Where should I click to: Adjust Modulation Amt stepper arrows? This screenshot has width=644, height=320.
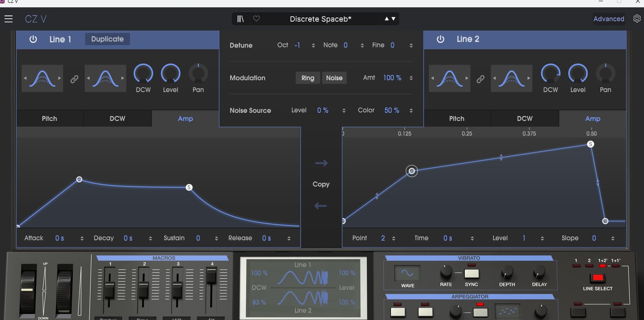pos(411,78)
